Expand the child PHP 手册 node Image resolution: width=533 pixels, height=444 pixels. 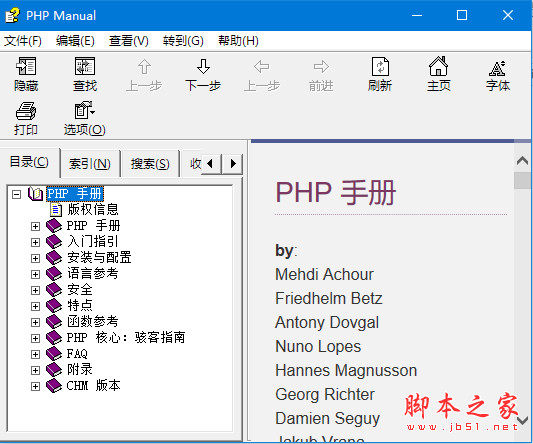pos(35,226)
